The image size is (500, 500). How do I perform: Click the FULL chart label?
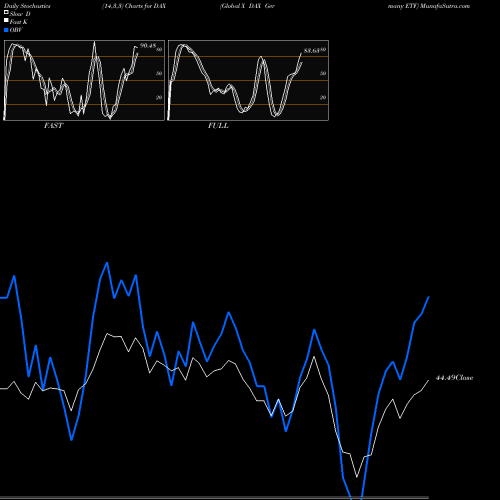[x=218, y=126]
